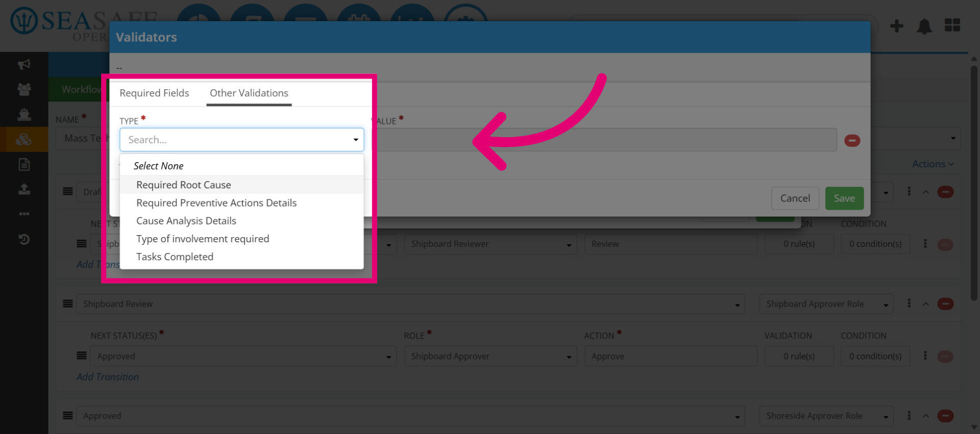Click the Review action field
The image size is (980, 434).
[671, 244]
